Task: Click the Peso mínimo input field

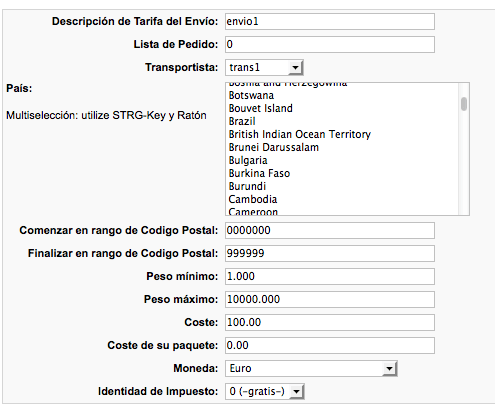Action: coord(330,277)
